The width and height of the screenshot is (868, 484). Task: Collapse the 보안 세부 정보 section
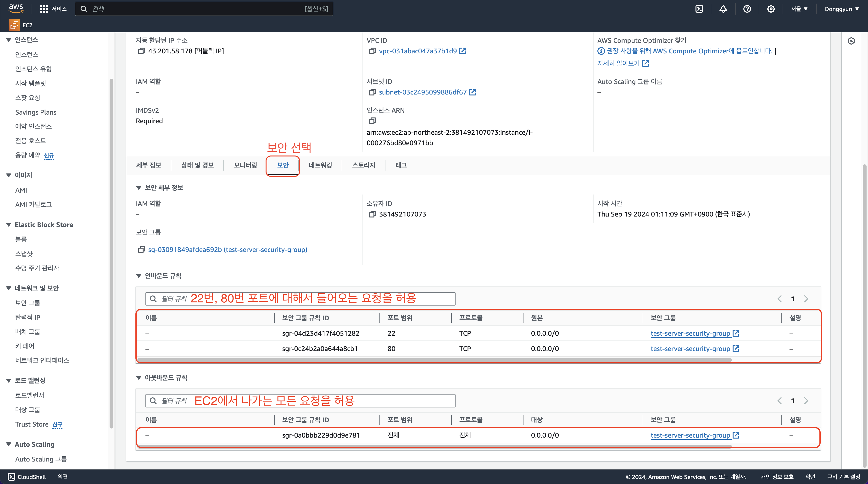click(139, 188)
